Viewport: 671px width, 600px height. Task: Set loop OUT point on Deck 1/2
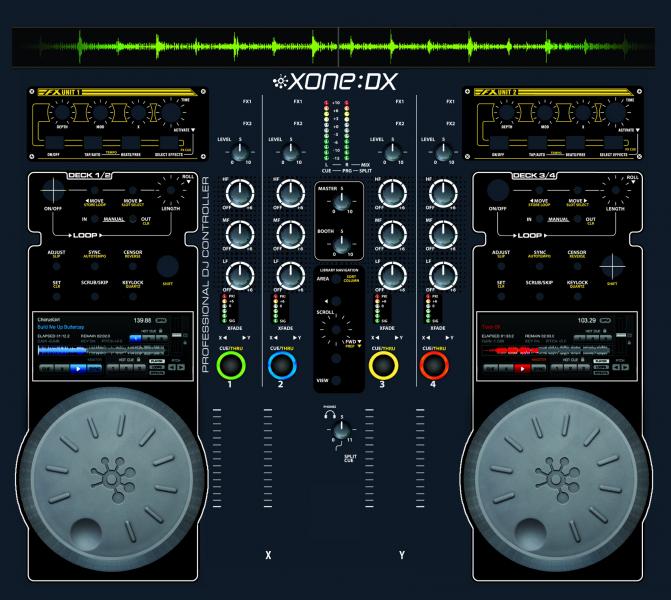click(x=133, y=219)
